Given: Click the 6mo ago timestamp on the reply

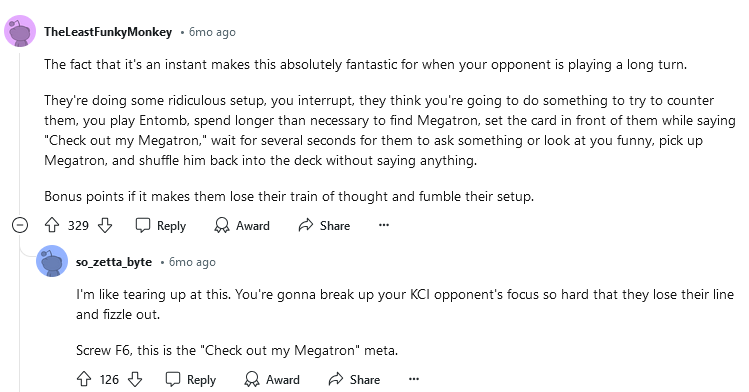Looking at the screenshot, I should 192,262.
